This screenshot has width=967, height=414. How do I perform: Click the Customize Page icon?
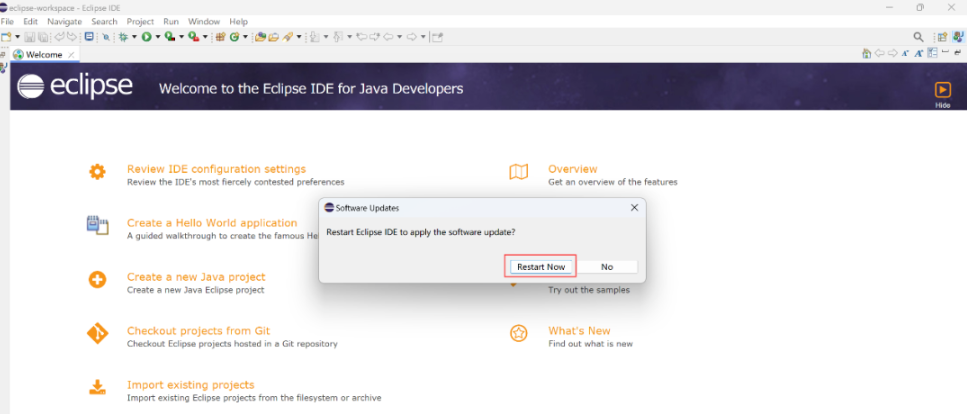click(932, 53)
